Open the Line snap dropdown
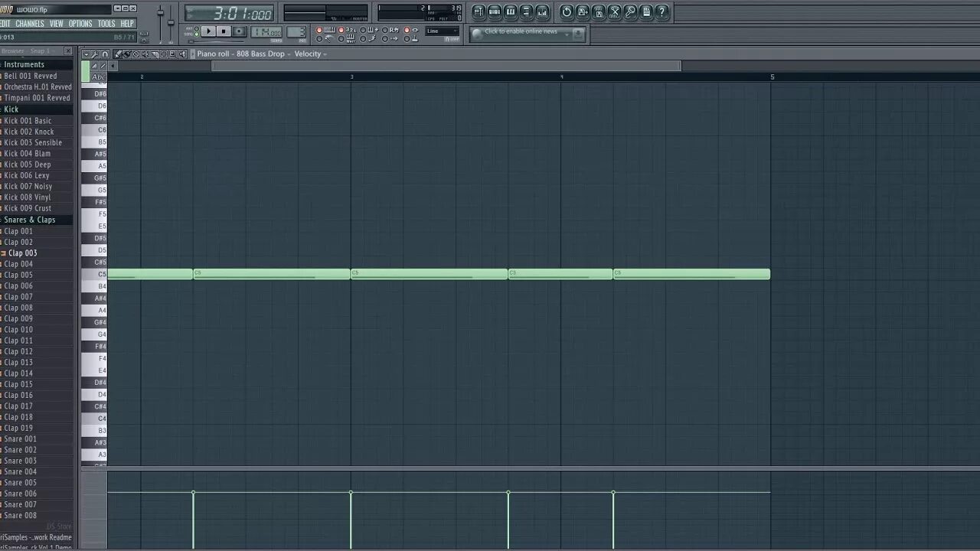Viewport: 980px width, 551px height. point(442,31)
